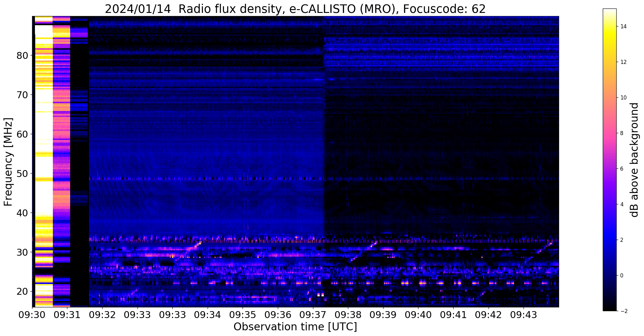The image size is (644, 336).
Task: Select the 09:37 time tick label
Action: 313,315
